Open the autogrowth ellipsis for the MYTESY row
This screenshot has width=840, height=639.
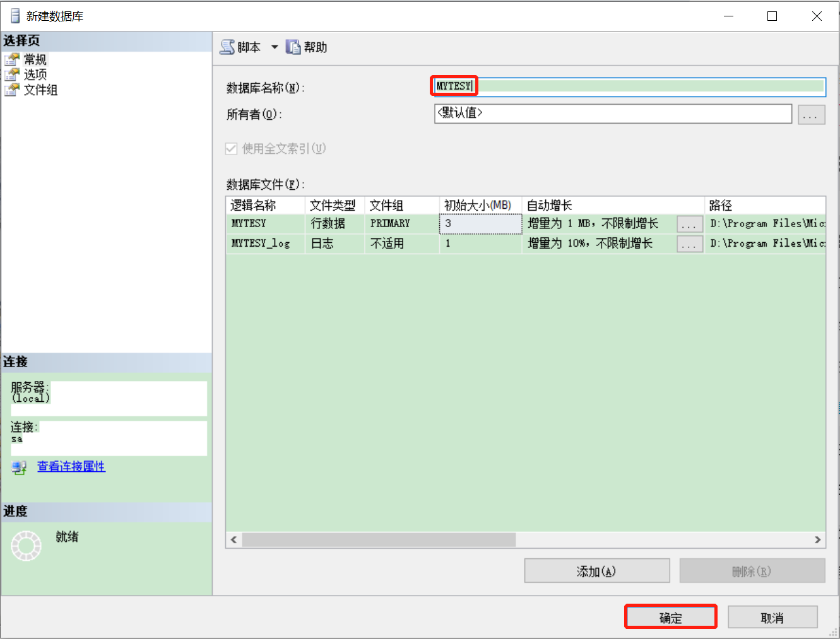[x=690, y=224]
